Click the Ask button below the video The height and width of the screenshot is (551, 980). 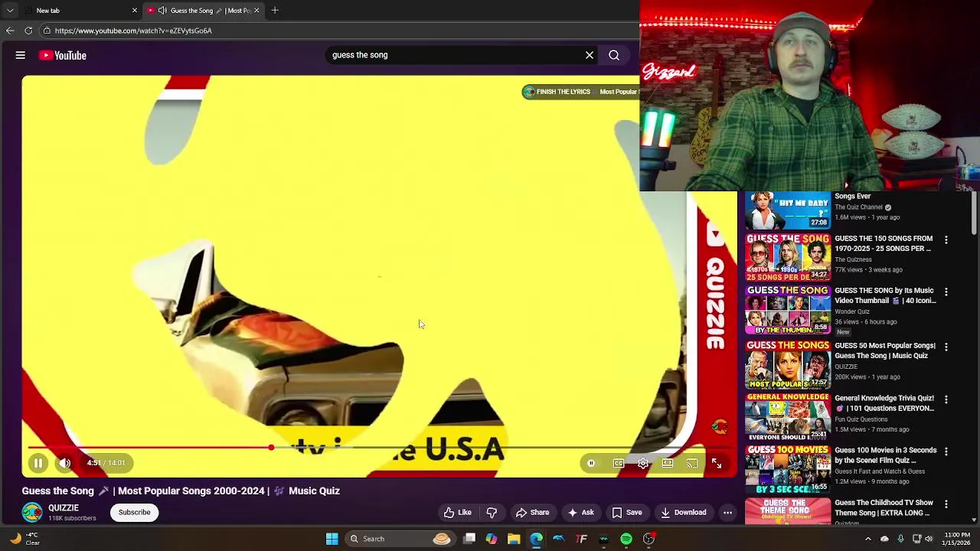pyautogui.click(x=580, y=513)
